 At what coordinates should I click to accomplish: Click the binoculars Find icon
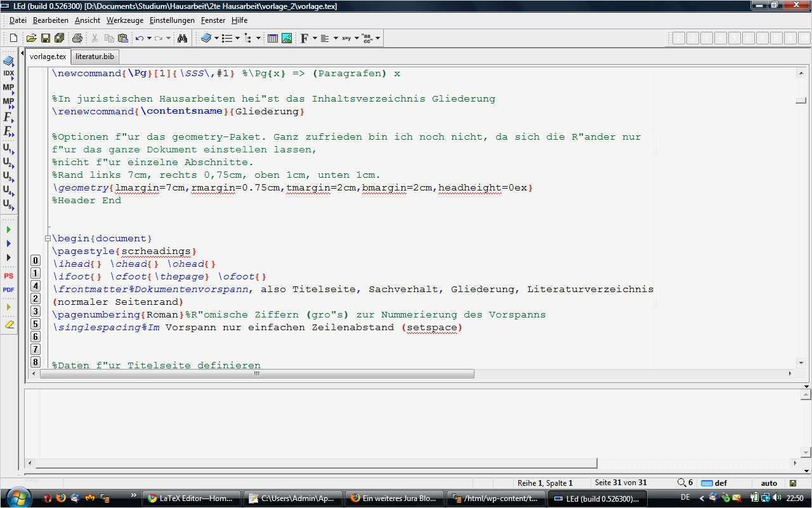coord(183,38)
